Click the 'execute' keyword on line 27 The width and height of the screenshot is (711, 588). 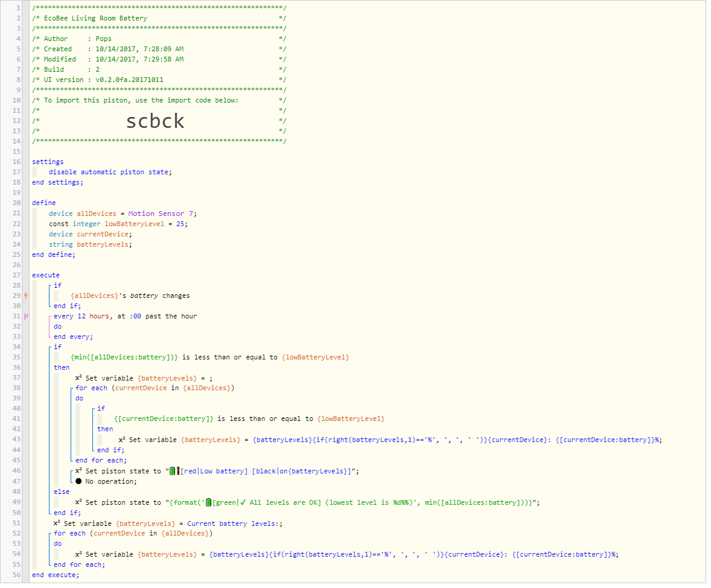coord(46,275)
